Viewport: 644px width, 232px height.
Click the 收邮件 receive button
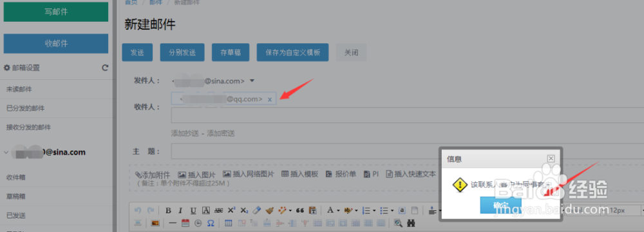[x=56, y=44]
